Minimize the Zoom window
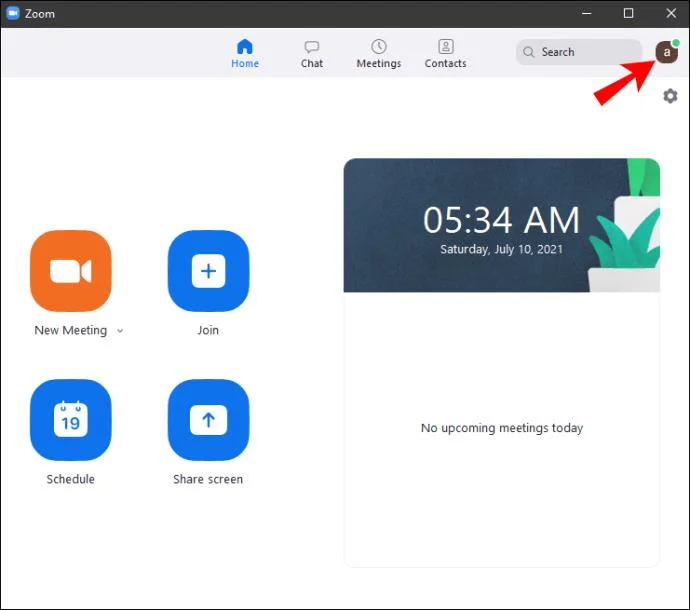690x610 pixels. click(587, 13)
